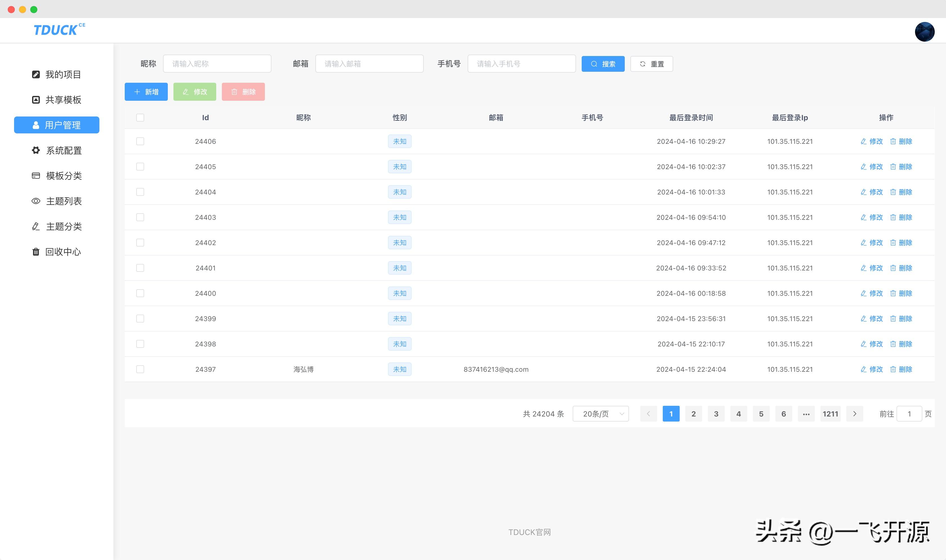Open 主题列表 menu entry
946x560 pixels.
[57, 201]
